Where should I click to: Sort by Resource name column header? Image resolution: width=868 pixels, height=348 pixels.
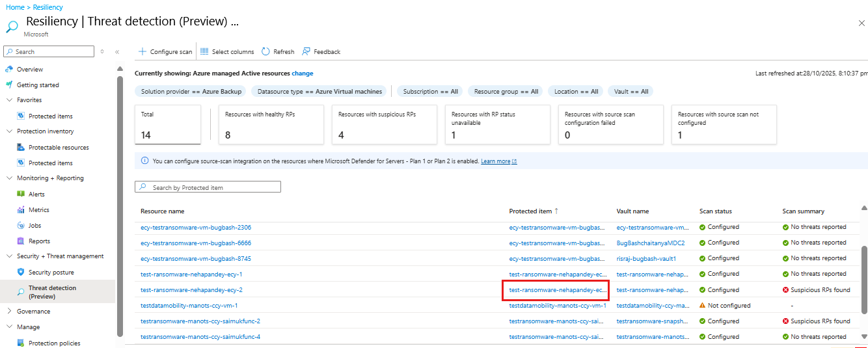tap(162, 211)
